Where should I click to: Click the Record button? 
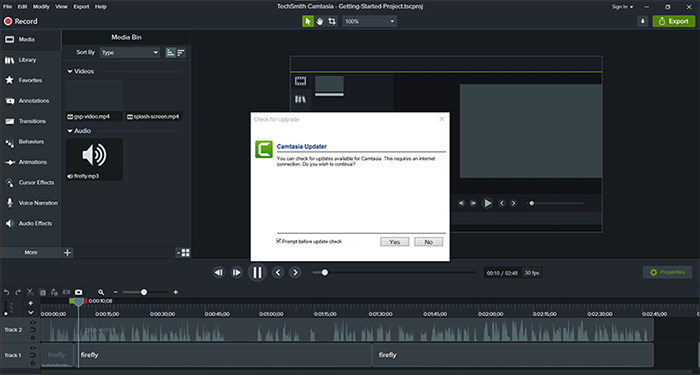[x=21, y=21]
